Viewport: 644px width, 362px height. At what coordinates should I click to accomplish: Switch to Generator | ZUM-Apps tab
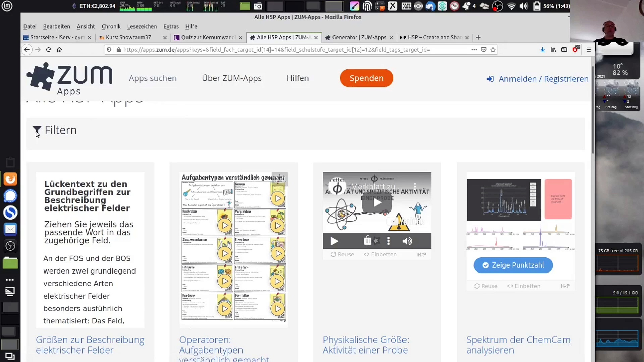coord(359,37)
